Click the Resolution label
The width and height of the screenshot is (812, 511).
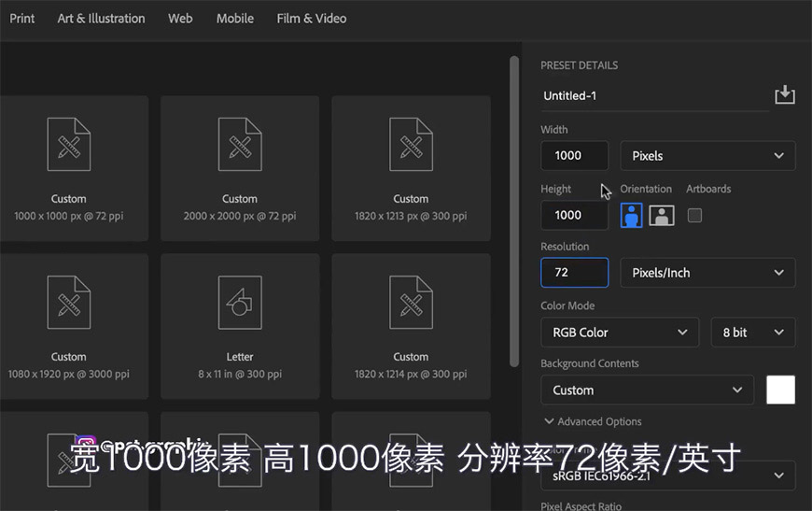pos(565,247)
